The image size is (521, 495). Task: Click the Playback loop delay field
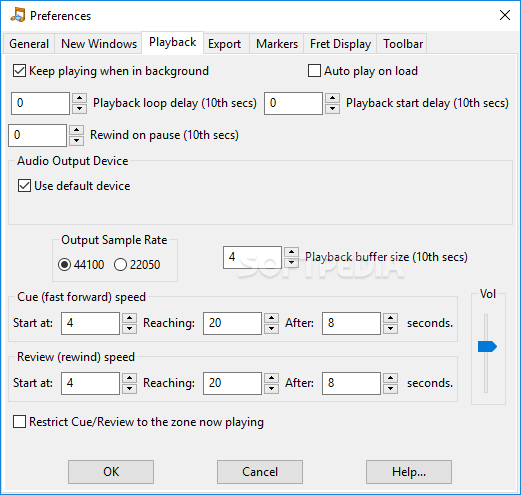coord(40,103)
